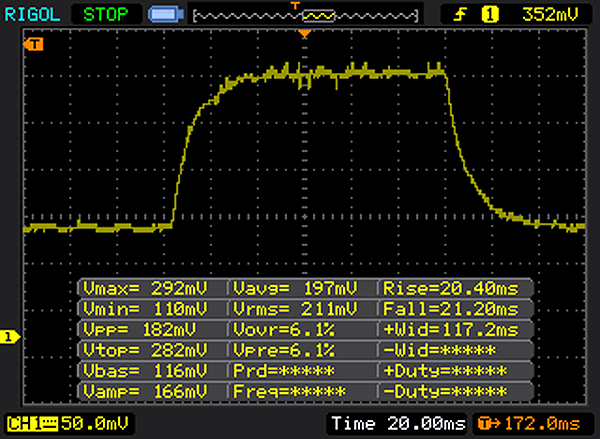Click the Fall=21.20ms measurement
The width and height of the screenshot is (600, 439).
pos(451,309)
